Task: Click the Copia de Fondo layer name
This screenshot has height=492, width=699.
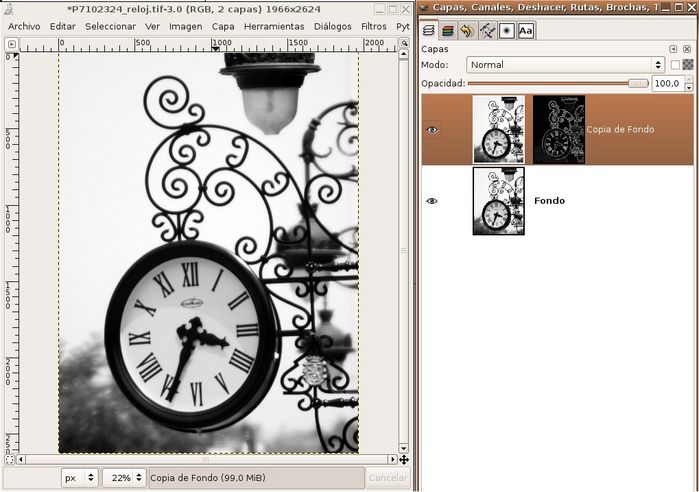Action: point(620,130)
